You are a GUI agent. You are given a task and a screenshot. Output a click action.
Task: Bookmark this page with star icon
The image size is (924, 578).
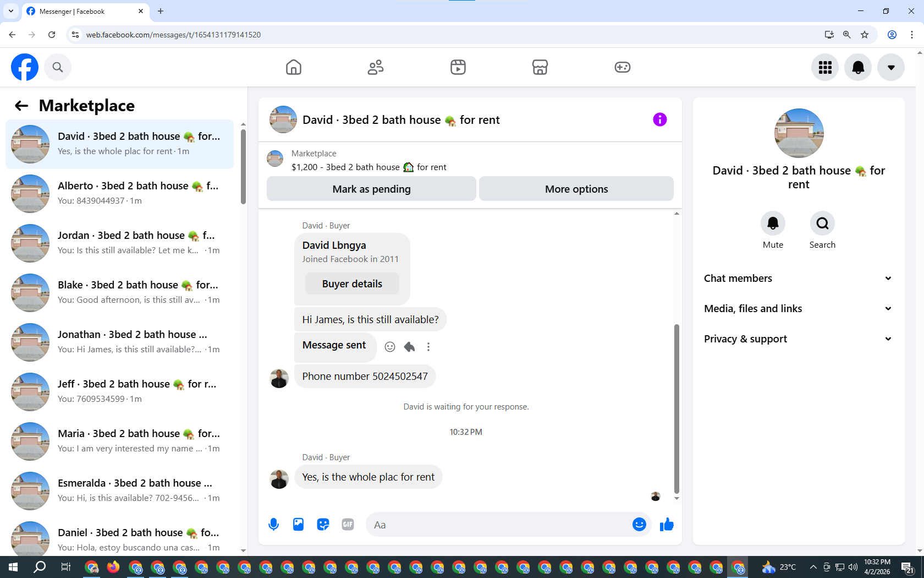point(865,35)
